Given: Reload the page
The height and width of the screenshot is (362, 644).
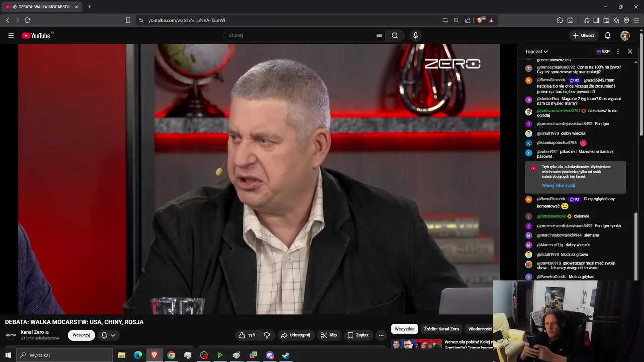Looking at the screenshot, I should 27,20.
